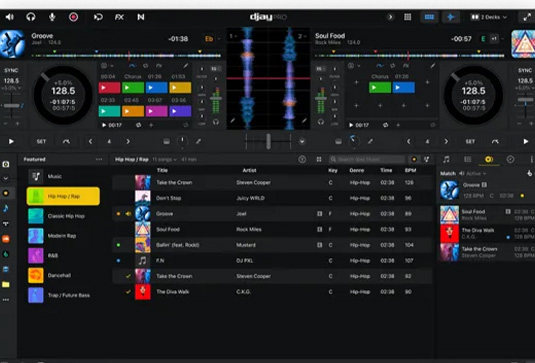Trigger the red cue pad at 00:04
The width and height of the screenshot is (535, 363).
[x=109, y=88]
